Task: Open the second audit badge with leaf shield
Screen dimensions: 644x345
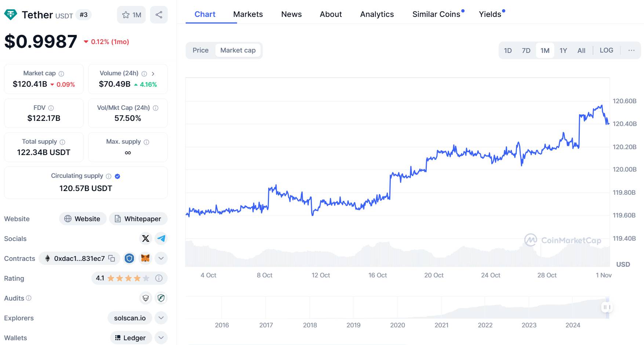Action: 161,298
